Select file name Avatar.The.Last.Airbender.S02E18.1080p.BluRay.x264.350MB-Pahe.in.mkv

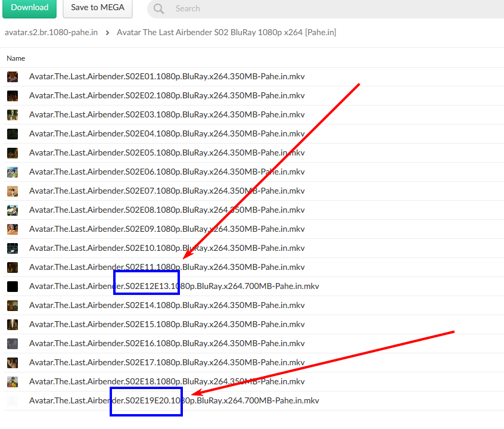(x=167, y=381)
